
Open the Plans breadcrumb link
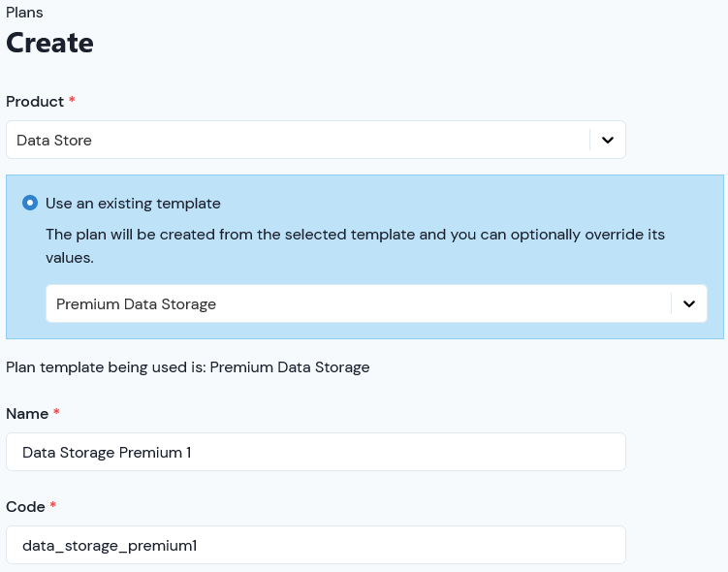click(24, 13)
